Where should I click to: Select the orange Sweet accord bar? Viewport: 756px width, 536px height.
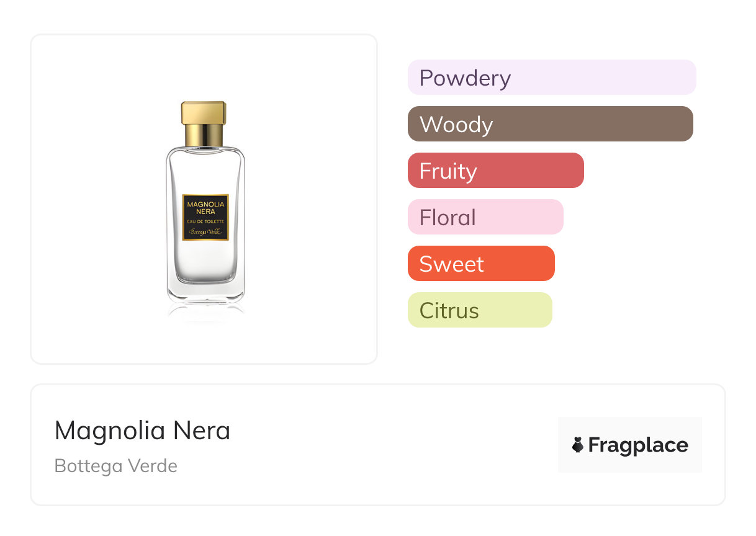480,264
